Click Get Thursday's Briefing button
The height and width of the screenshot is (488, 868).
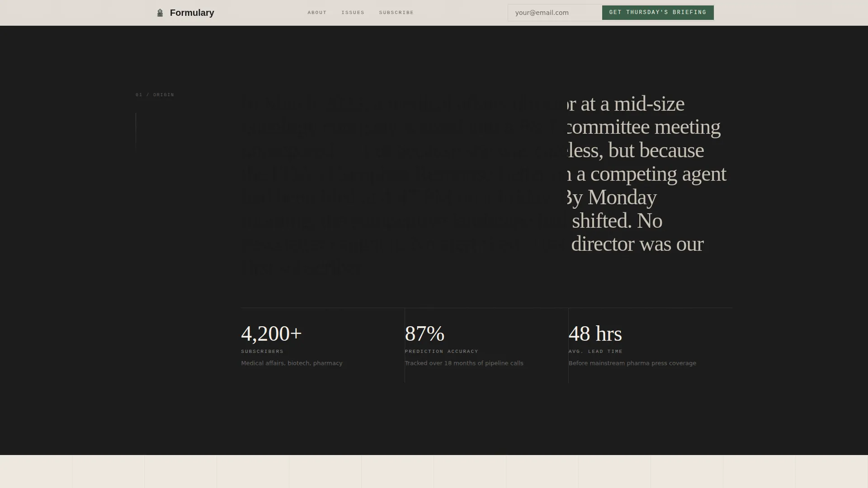click(658, 13)
